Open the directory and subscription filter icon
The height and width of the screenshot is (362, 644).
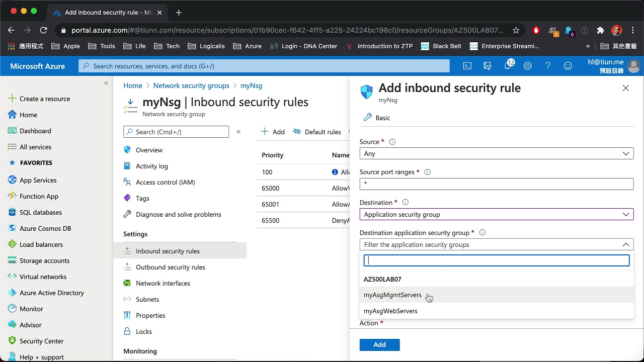point(487,66)
